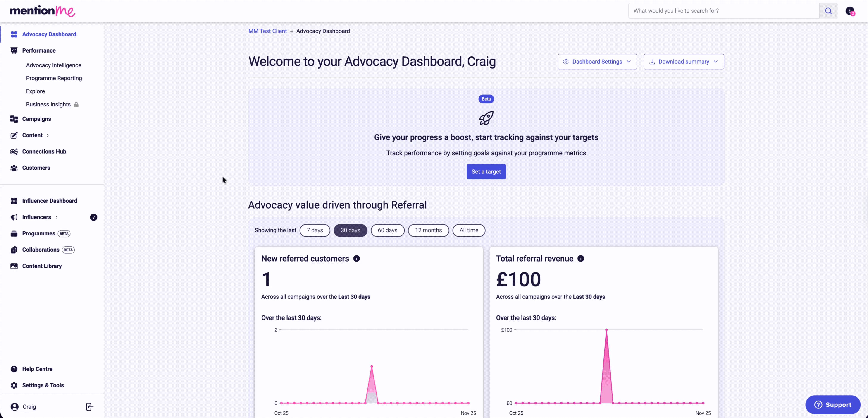Open Customers via its people icon
This screenshot has height=418, width=868.
[14, 168]
